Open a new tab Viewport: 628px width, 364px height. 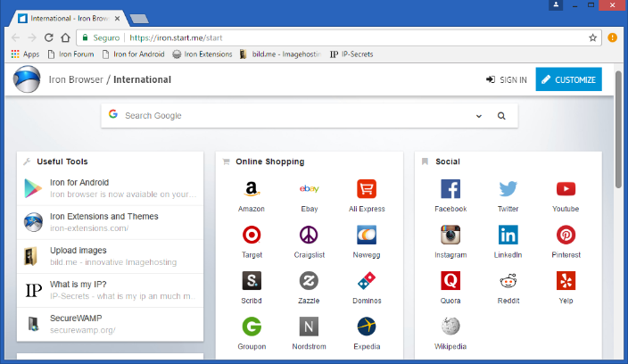pos(139,19)
